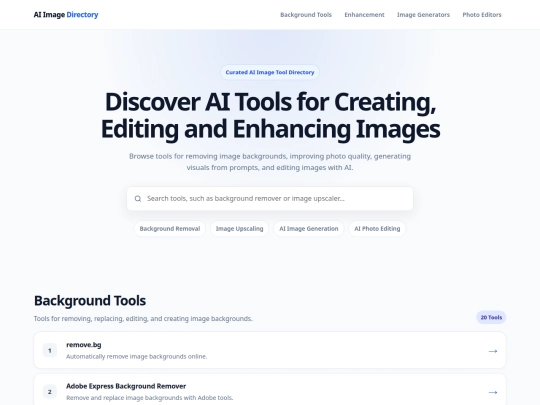540x405 pixels.
Task: Go to the Enhancement nav item
Action: [364, 15]
